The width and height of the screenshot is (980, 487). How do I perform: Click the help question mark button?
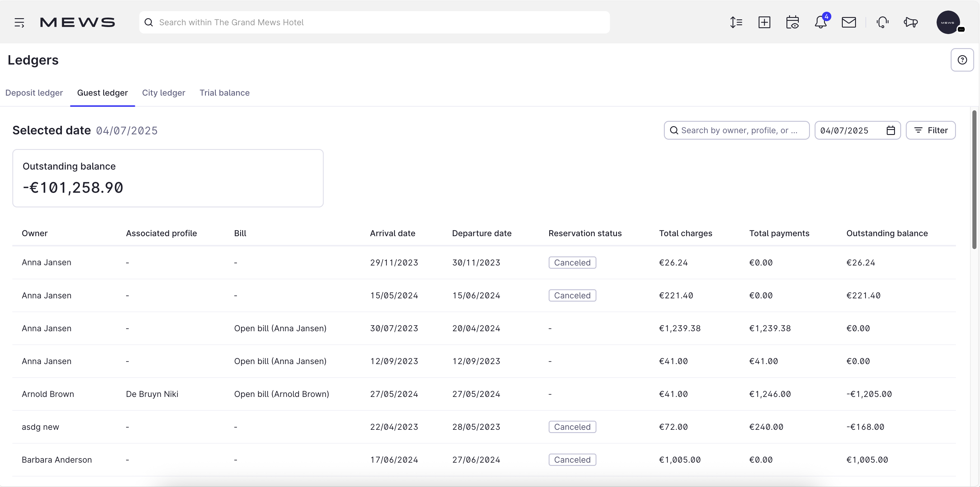pos(962,60)
